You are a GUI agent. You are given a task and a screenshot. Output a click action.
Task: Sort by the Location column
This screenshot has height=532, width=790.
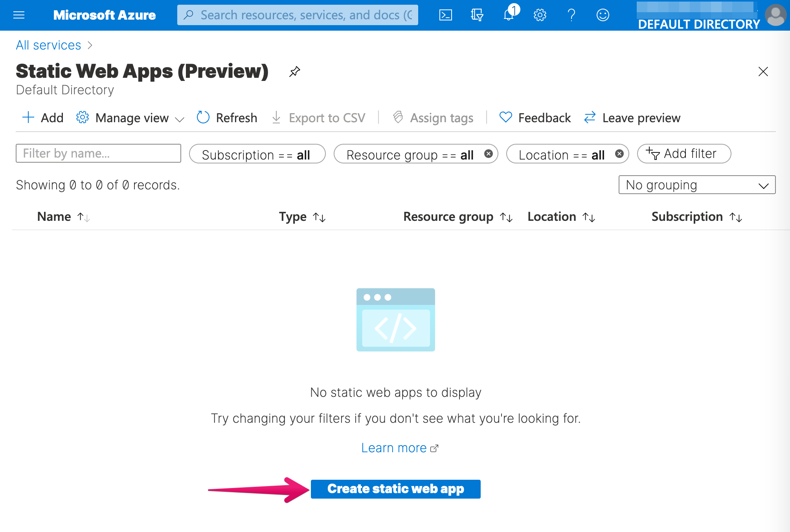coord(562,217)
